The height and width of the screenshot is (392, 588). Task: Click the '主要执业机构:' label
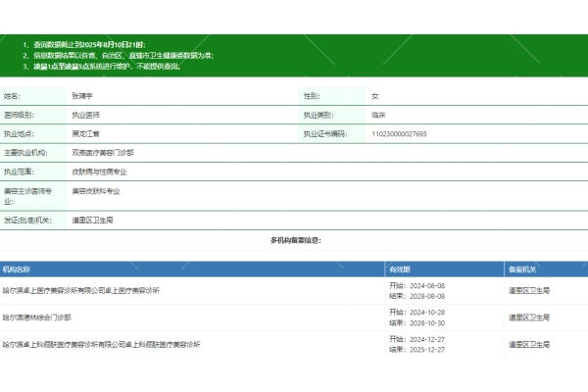(25, 153)
